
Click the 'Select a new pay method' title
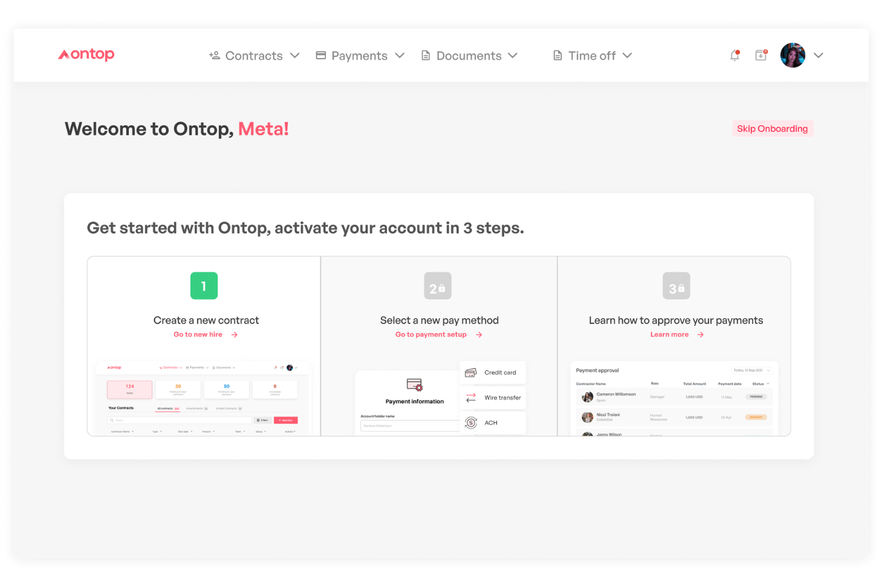click(439, 321)
